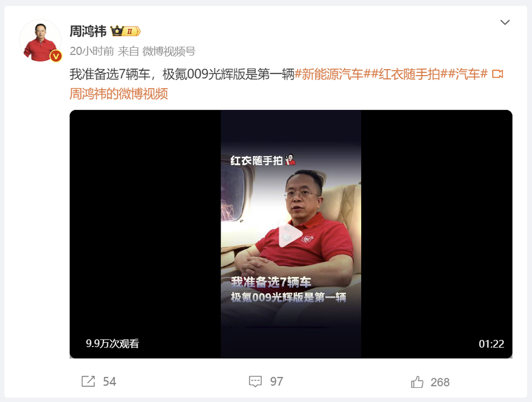Click the comment count 97
The width and height of the screenshot is (532, 402).
point(277,382)
